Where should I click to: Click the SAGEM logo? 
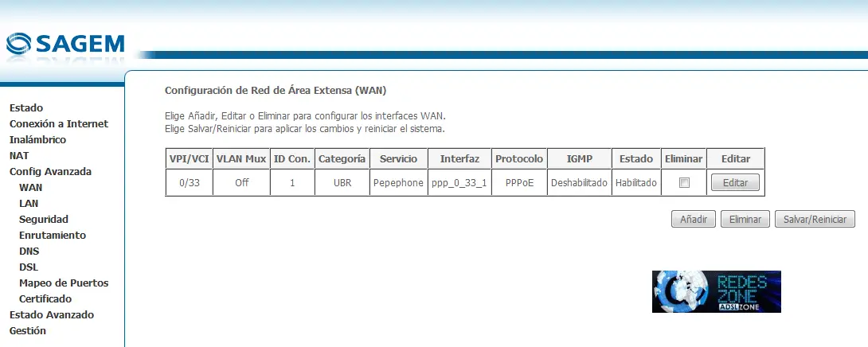65,44
